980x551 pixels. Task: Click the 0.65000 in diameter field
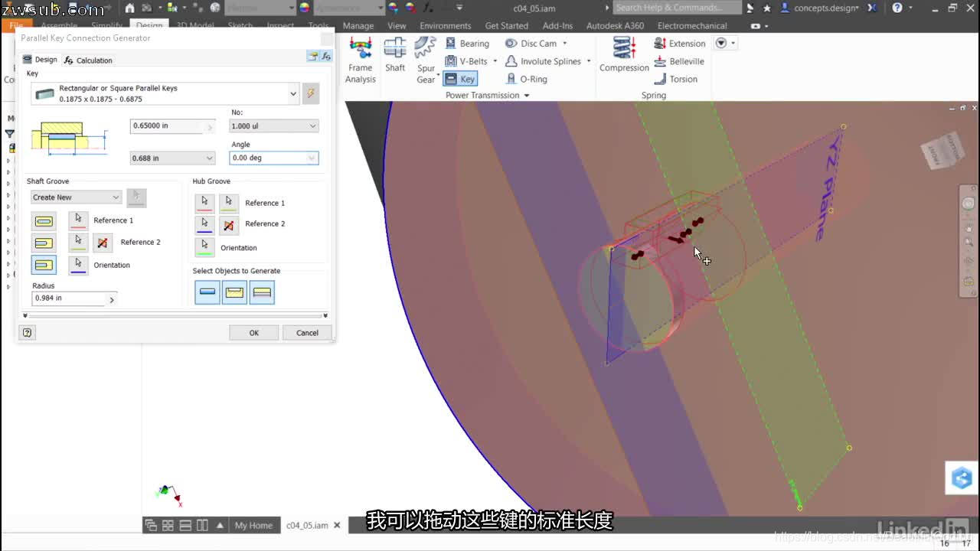[172, 126]
